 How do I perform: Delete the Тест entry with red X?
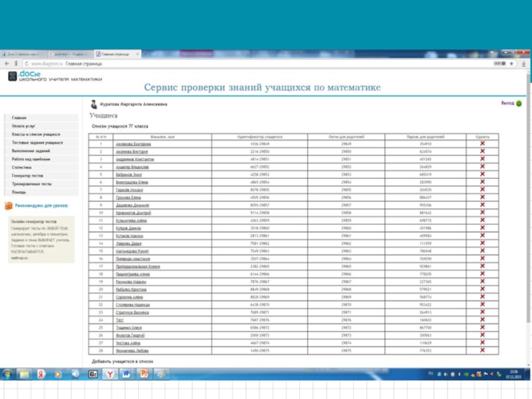pos(482,320)
